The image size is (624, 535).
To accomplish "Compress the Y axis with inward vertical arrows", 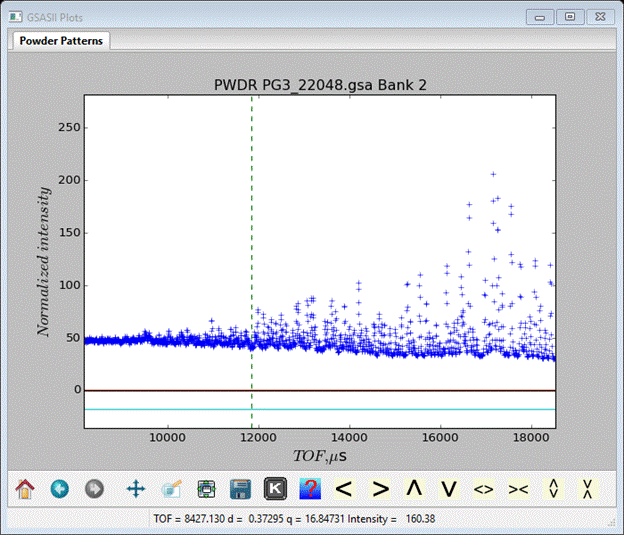I will [x=588, y=489].
